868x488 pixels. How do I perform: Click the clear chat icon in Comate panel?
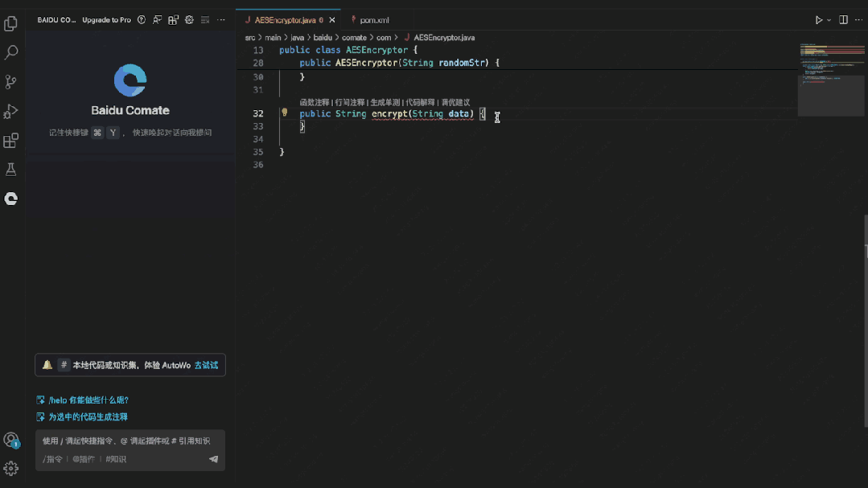(x=205, y=19)
